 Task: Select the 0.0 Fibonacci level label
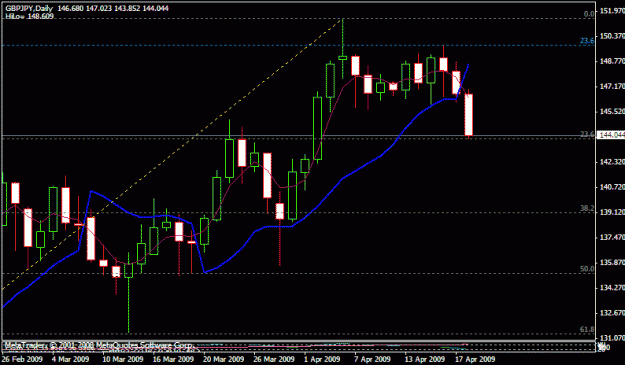(589, 14)
